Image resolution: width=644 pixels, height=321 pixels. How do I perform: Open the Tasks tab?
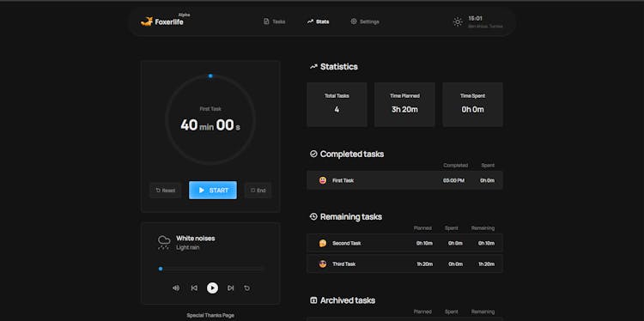click(275, 21)
